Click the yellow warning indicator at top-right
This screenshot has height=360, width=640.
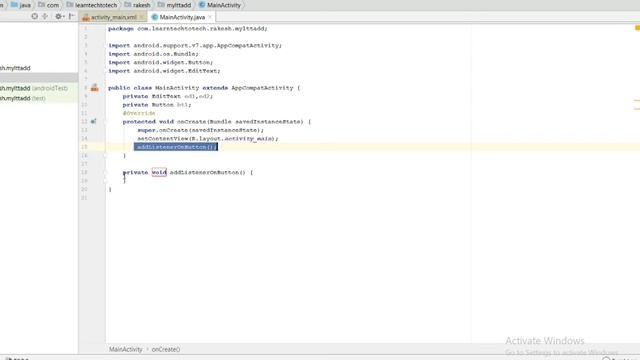click(637, 28)
